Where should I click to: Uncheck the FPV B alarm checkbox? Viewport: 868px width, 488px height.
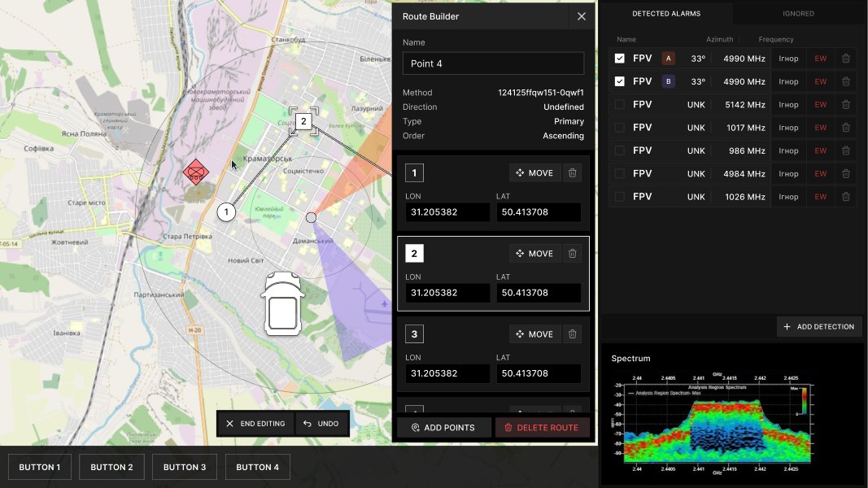tap(619, 81)
